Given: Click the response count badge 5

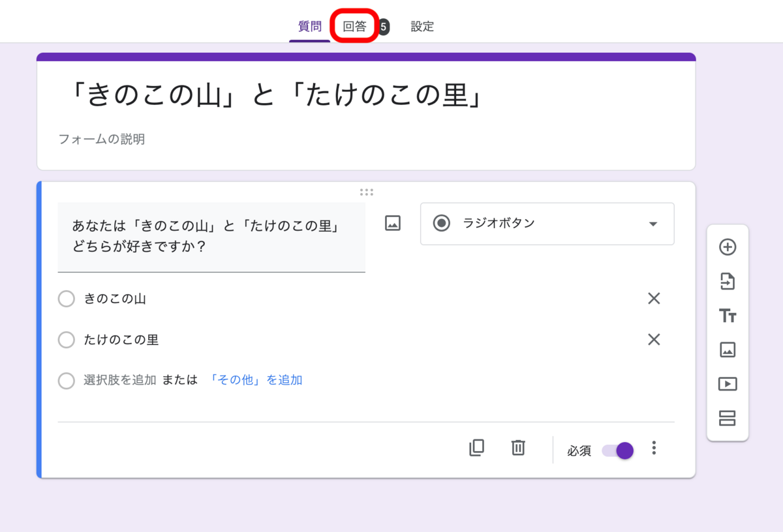Looking at the screenshot, I should click(384, 27).
